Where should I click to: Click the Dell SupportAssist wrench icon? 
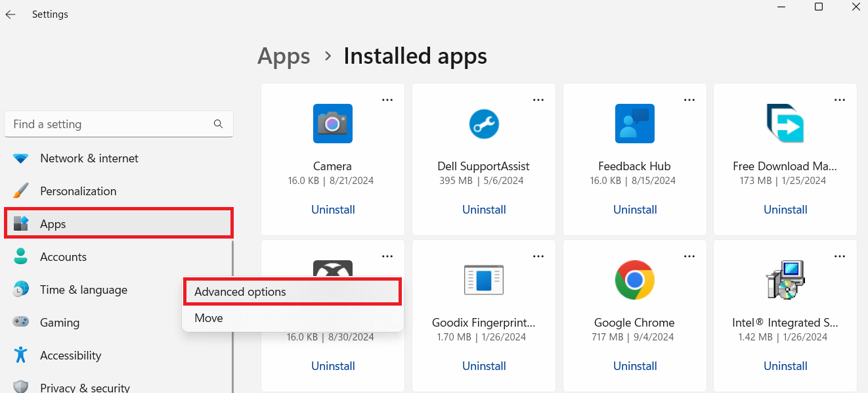(484, 124)
